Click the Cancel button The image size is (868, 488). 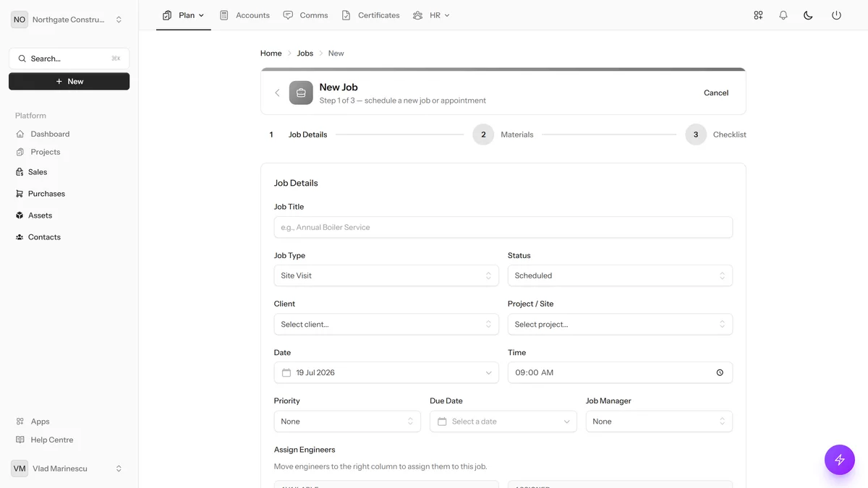coord(716,93)
